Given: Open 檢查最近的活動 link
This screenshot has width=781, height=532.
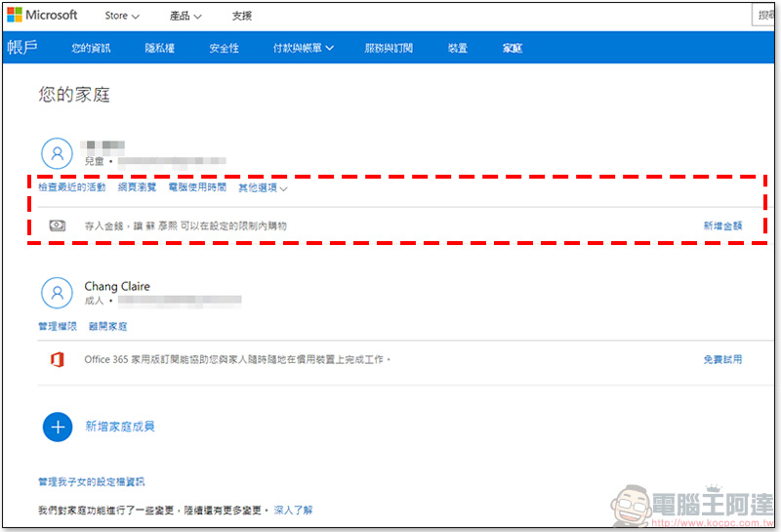Looking at the screenshot, I should click(x=72, y=187).
